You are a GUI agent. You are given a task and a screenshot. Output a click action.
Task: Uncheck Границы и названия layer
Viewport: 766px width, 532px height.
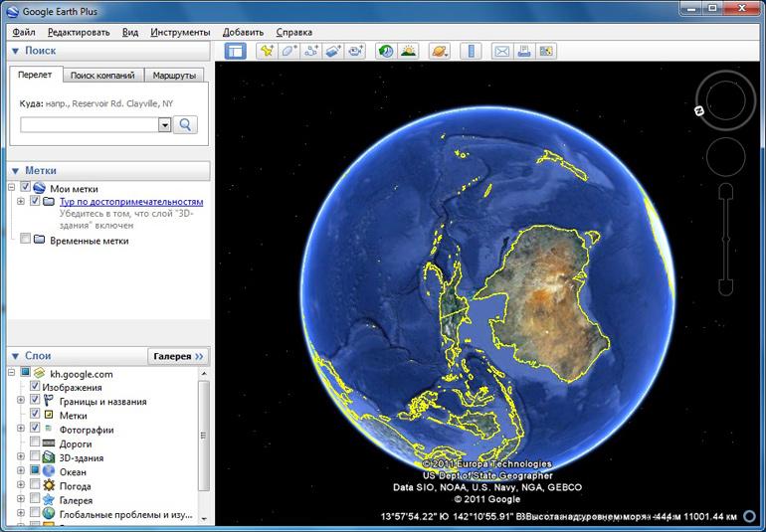tap(35, 401)
